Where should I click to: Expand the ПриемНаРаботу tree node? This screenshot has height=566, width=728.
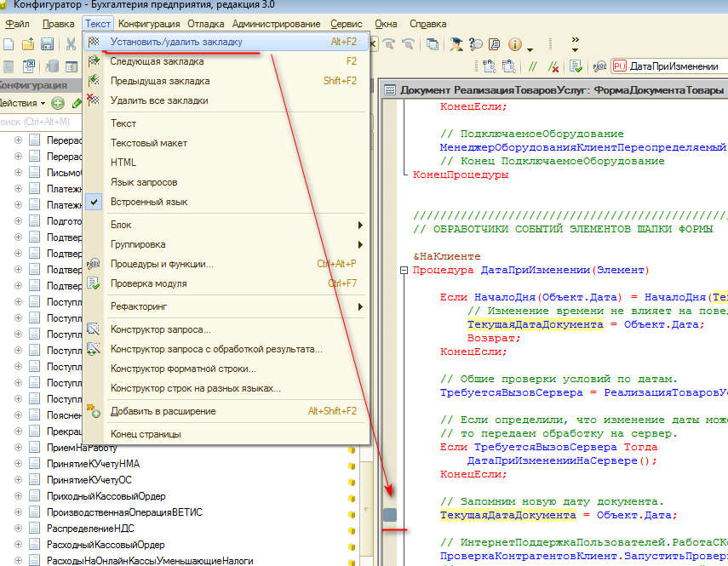coord(18,447)
